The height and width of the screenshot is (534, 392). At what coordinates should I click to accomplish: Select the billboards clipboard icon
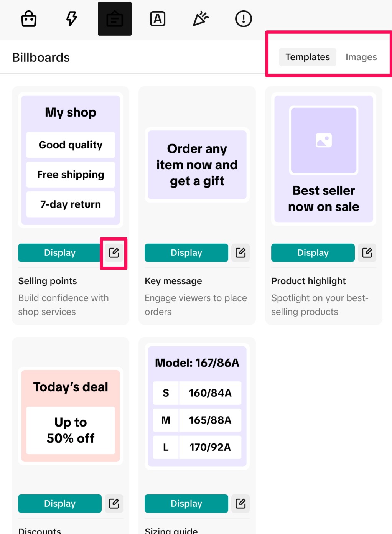pos(115,19)
